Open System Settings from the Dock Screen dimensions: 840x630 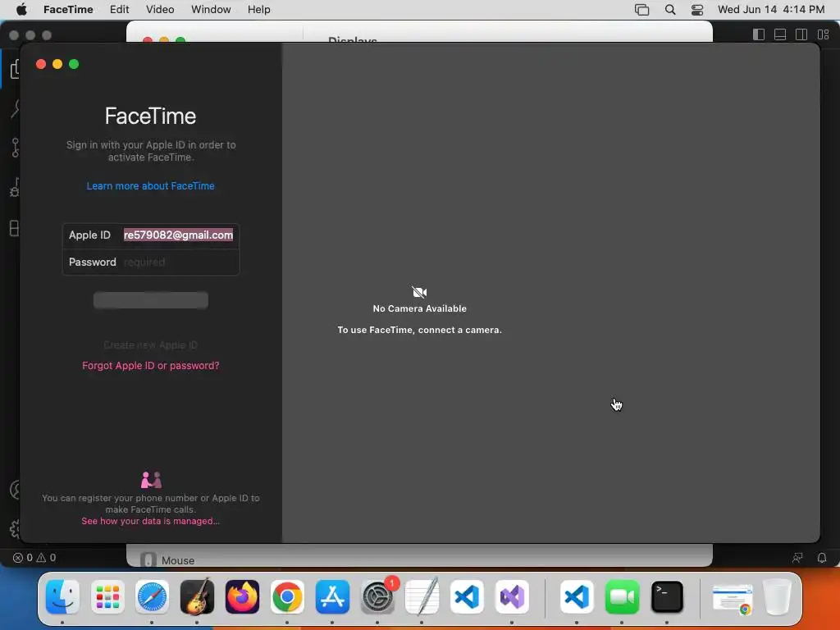click(377, 597)
